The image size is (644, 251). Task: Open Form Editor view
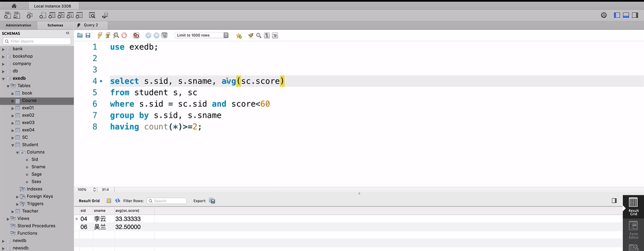point(633,230)
